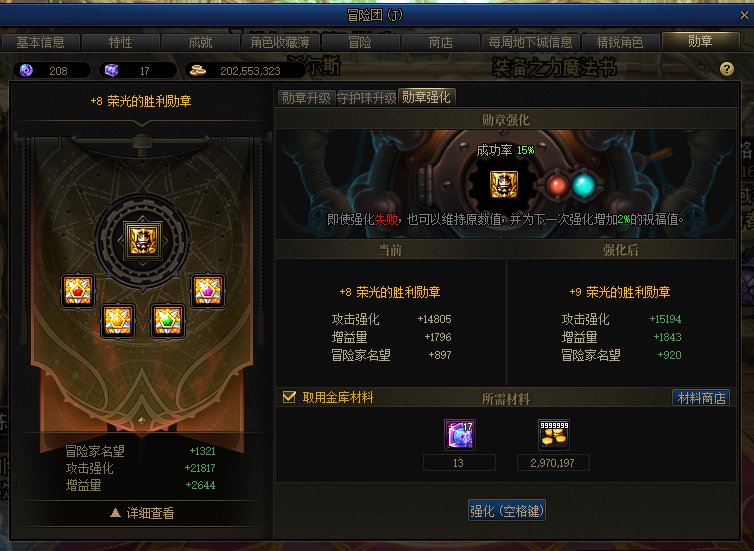Open the 商店 tab

440,42
